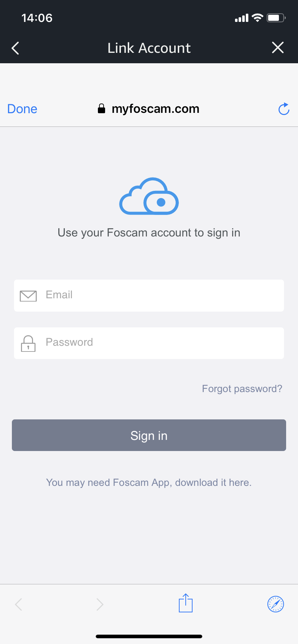Open Safari via the compass icon
This screenshot has width=298, height=644.
[275, 603]
